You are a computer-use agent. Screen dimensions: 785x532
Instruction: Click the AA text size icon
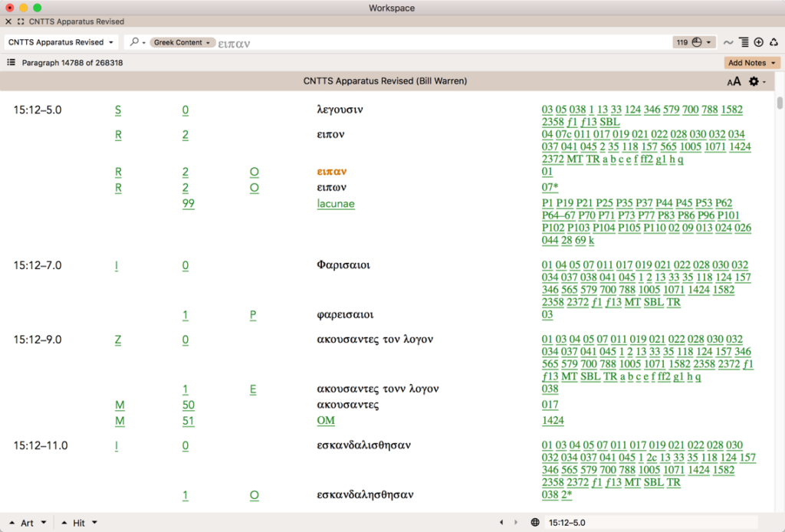coord(734,81)
